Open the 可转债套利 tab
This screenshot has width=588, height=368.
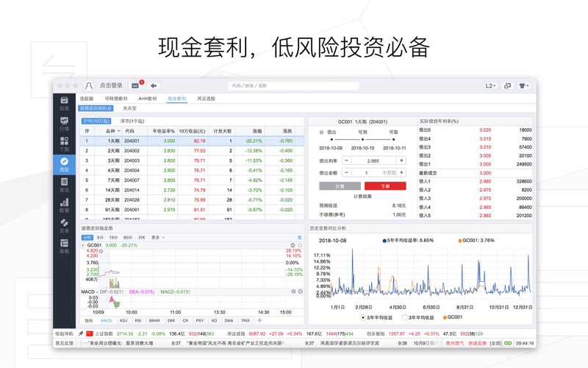(116, 99)
